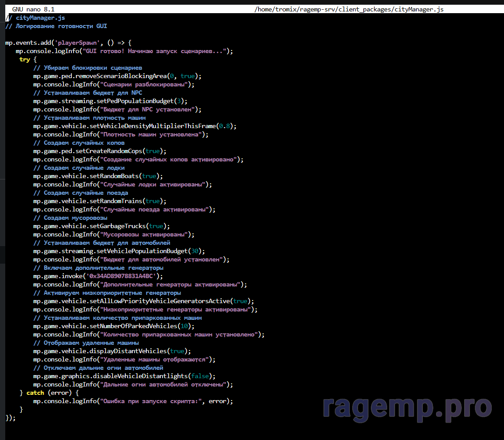Click the value 30 in setVehiclePopulationBudget

(196, 251)
